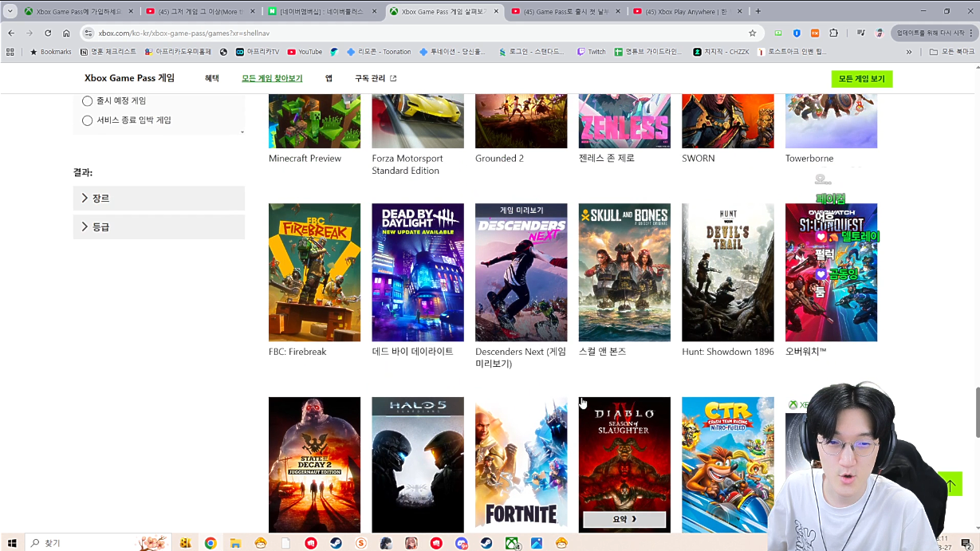Image resolution: width=980 pixels, height=551 pixels.
Task: Open the Xbox app on the taskbar
Action: (x=512, y=543)
